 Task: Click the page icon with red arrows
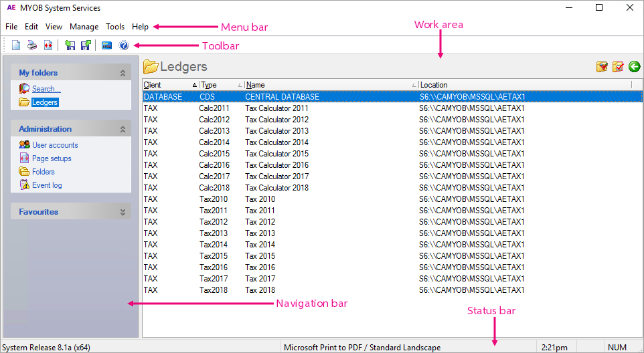[x=48, y=45]
